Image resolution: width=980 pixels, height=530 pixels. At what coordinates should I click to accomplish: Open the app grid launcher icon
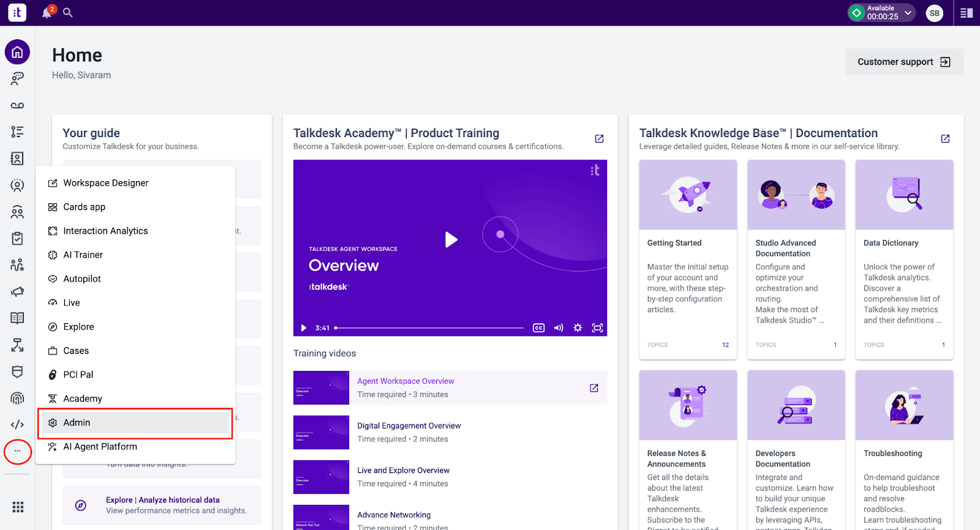click(x=18, y=507)
